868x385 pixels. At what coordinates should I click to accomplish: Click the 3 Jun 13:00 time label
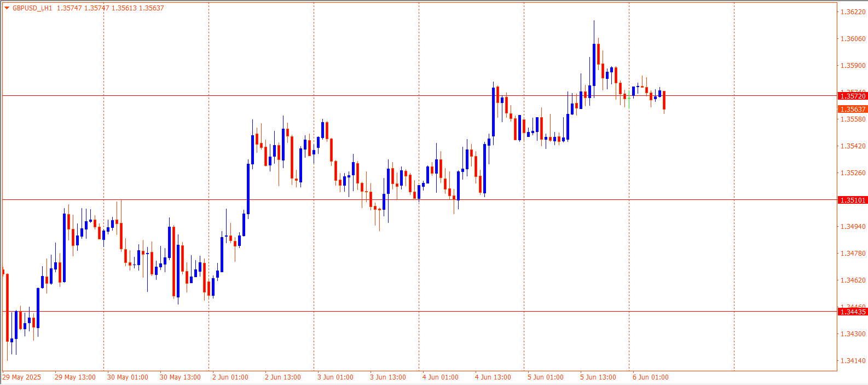[387, 377]
